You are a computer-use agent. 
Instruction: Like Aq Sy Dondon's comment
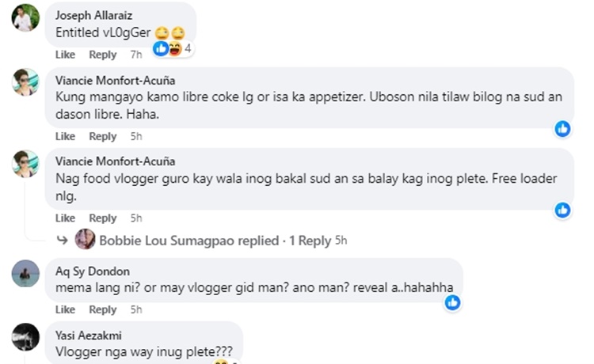65,309
